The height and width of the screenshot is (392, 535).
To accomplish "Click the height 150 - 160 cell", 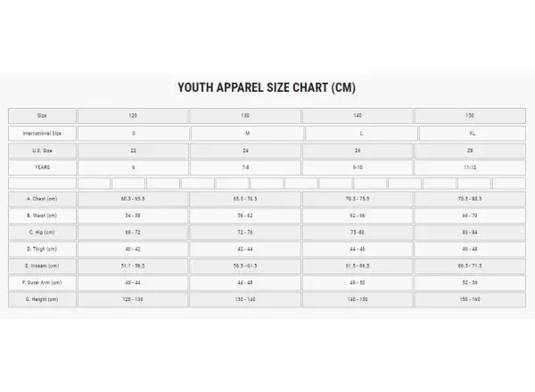I will [x=470, y=299].
